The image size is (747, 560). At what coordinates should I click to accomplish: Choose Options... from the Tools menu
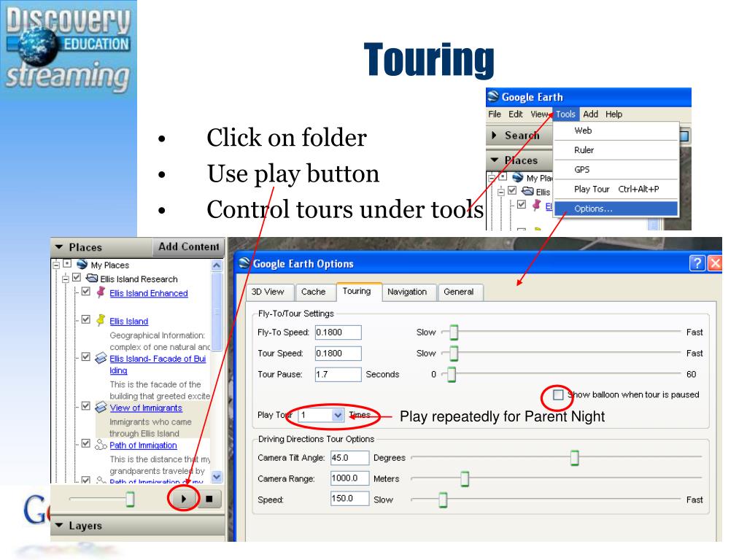[616, 209]
